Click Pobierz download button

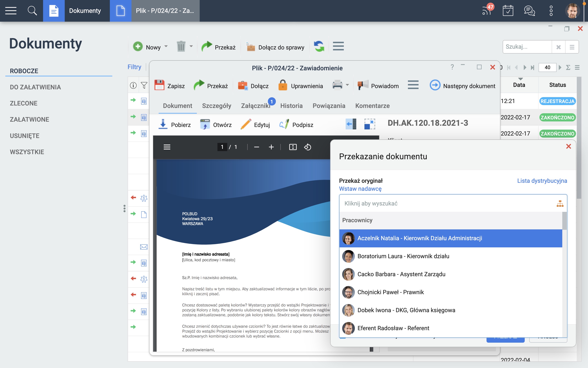click(x=174, y=124)
